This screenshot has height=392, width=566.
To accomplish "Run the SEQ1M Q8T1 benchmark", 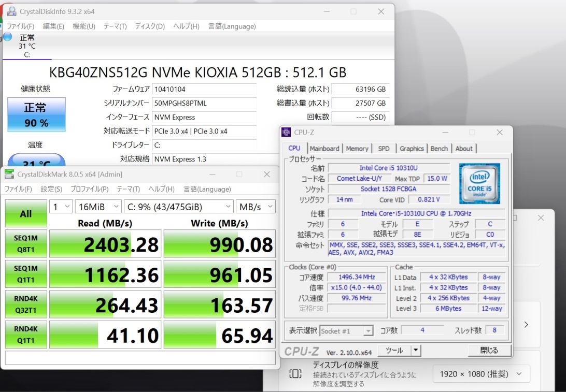I will 26,243.
